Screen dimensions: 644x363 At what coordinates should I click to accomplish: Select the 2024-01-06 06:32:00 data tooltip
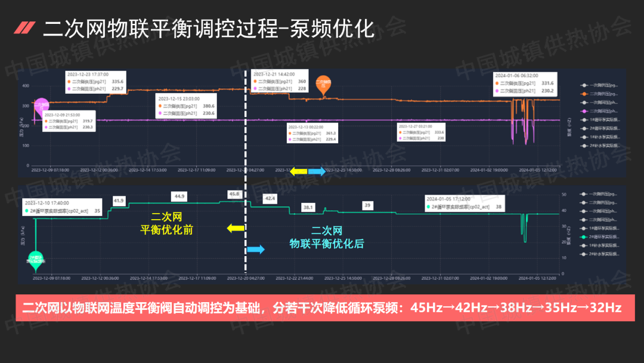(525, 84)
